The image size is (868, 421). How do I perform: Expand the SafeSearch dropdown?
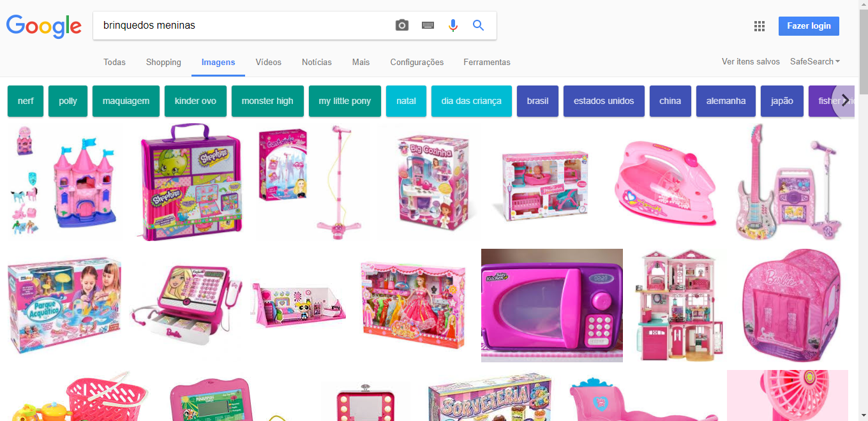(x=815, y=62)
